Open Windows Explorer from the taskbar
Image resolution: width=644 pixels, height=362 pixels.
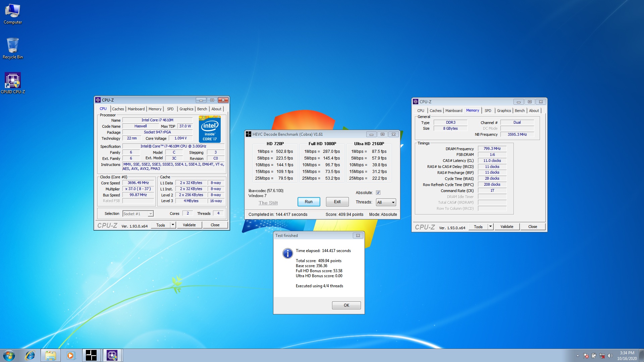[51, 355]
